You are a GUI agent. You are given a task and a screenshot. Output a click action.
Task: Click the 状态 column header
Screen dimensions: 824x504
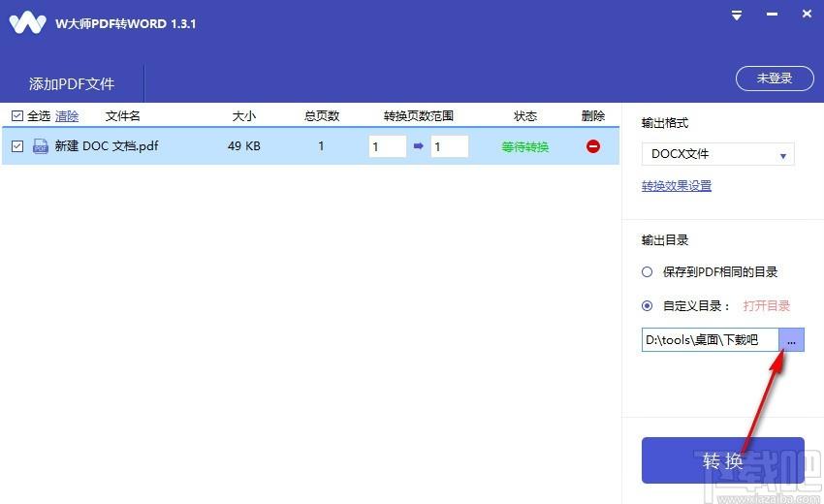pos(525,115)
